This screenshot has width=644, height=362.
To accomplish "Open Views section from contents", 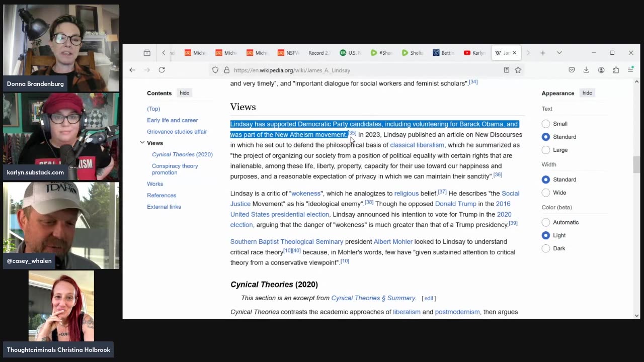I will [x=155, y=143].
